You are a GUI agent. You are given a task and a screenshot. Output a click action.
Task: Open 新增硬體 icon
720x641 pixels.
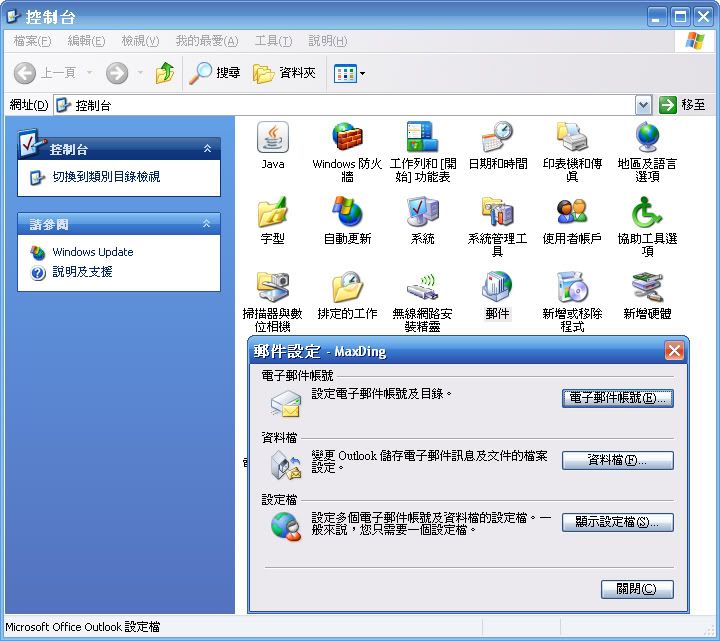(647, 287)
